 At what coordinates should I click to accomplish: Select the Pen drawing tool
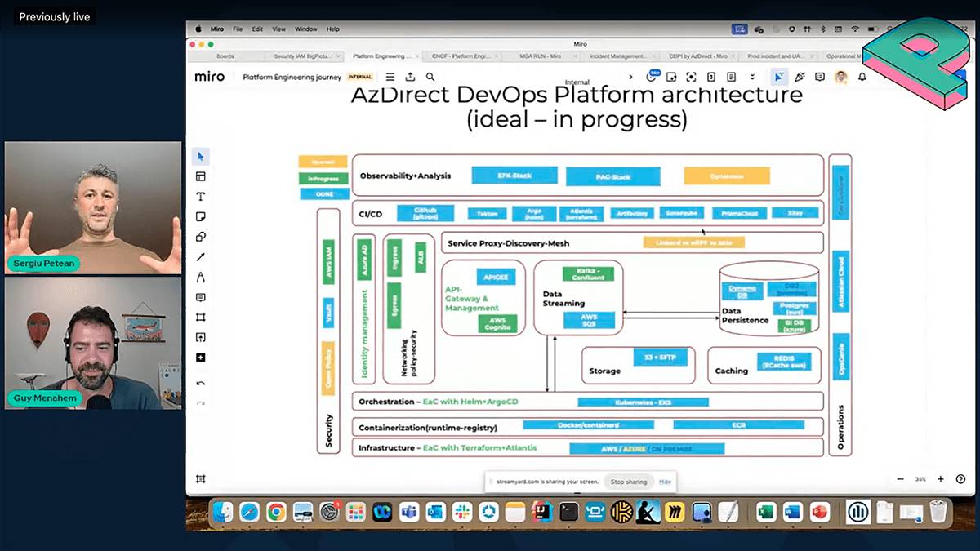(201, 278)
